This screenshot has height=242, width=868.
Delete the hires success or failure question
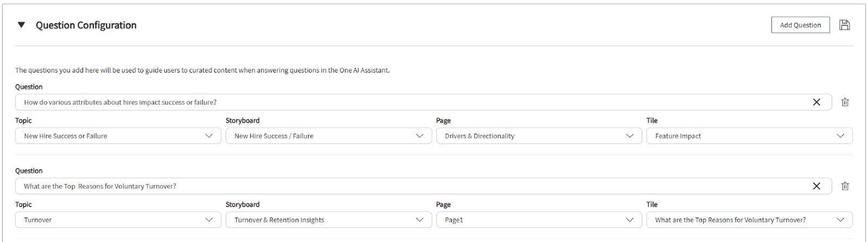point(845,102)
